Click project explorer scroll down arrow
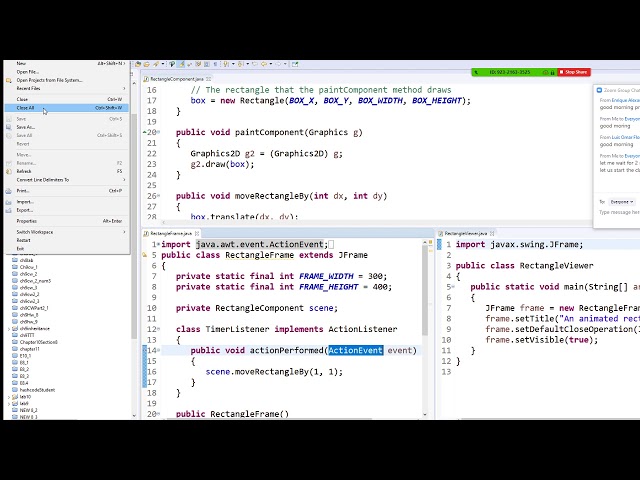The width and height of the screenshot is (640, 480). pos(134,416)
